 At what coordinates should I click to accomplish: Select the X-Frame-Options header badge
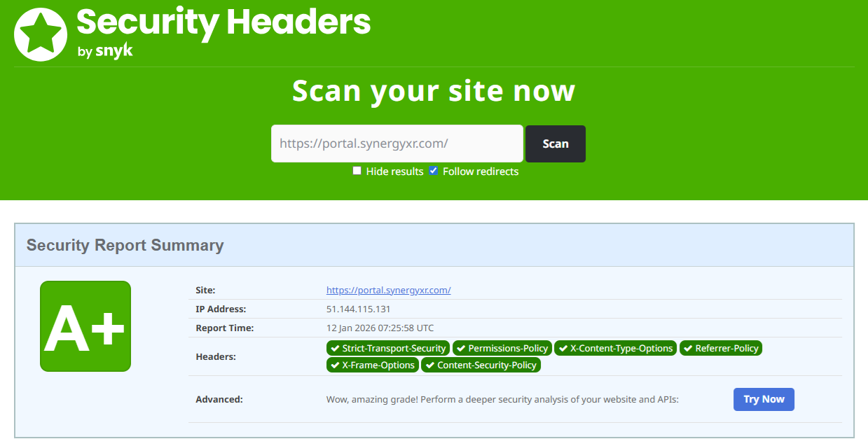click(373, 365)
